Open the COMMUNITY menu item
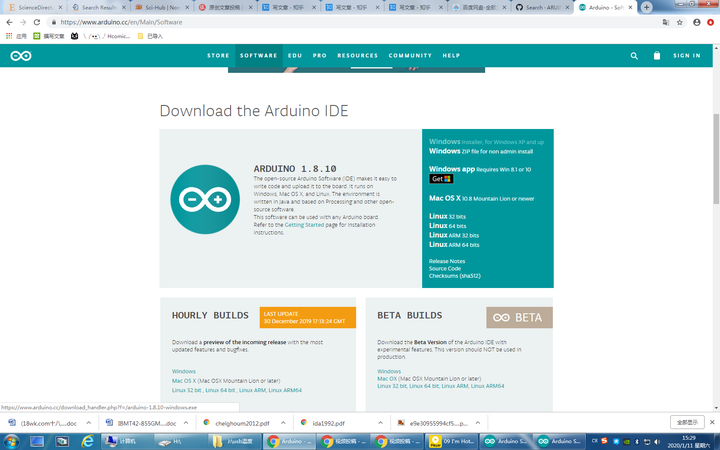Screen dimensions: 720x450 [410, 56]
